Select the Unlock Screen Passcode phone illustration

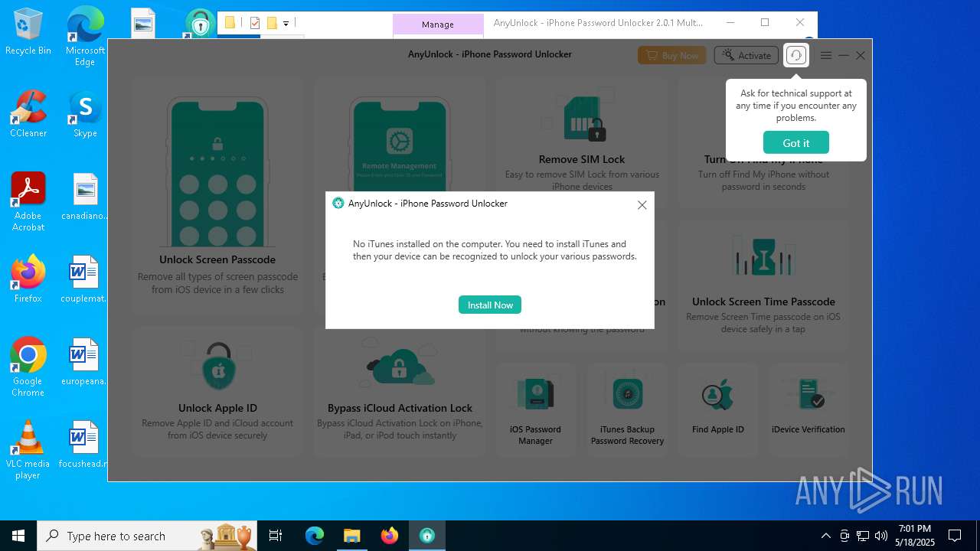(217, 171)
